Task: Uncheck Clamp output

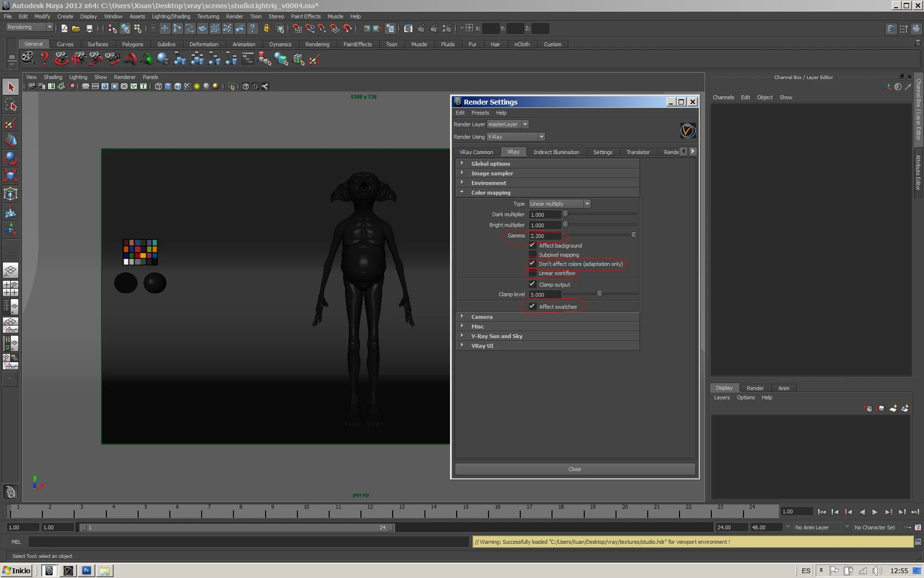Action: click(532, 284)
